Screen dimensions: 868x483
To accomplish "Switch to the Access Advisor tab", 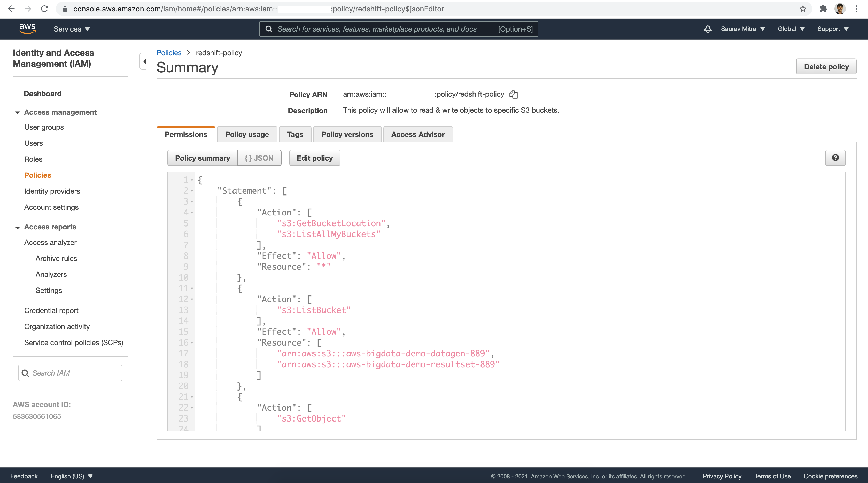I will point(418,134).
